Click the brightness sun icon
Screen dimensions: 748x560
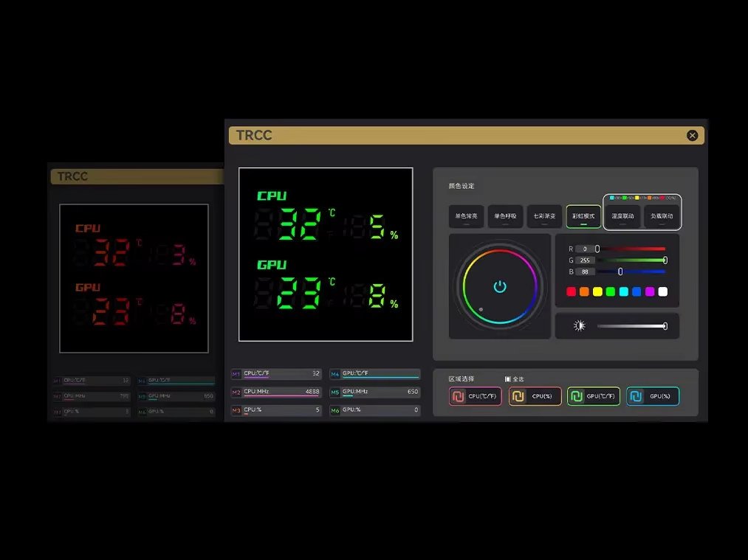(x=579, y=326)
